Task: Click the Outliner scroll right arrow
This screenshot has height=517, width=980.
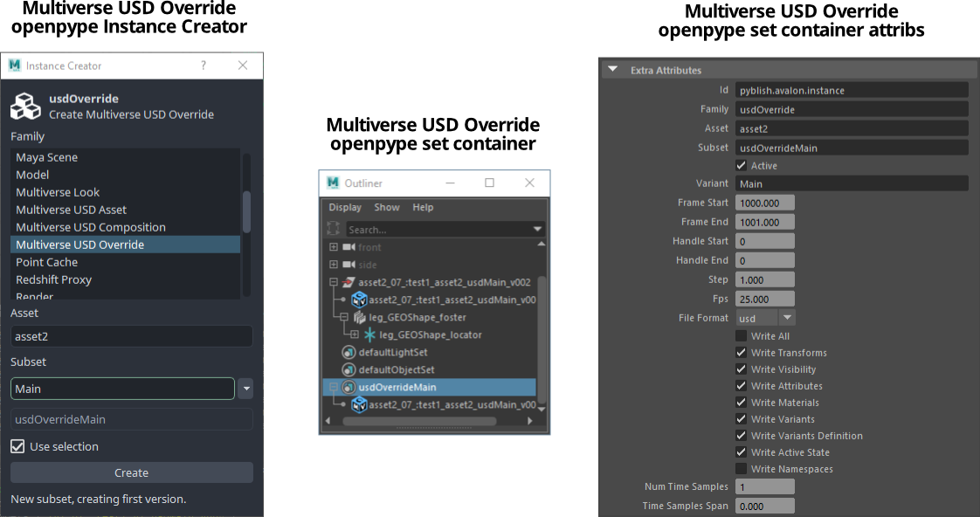Action: coord(530,421)
